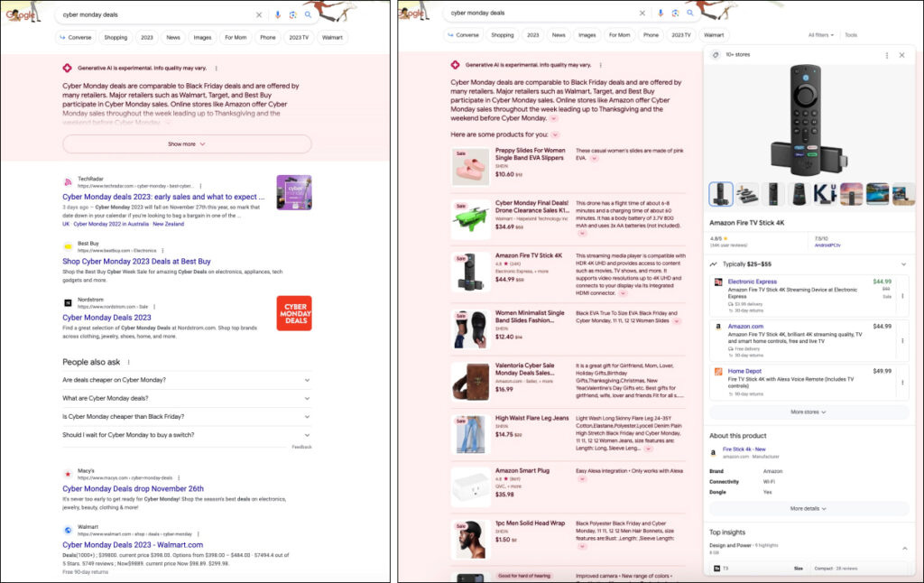Select Phone chip in right screenshot

click(x=651, y=35)
